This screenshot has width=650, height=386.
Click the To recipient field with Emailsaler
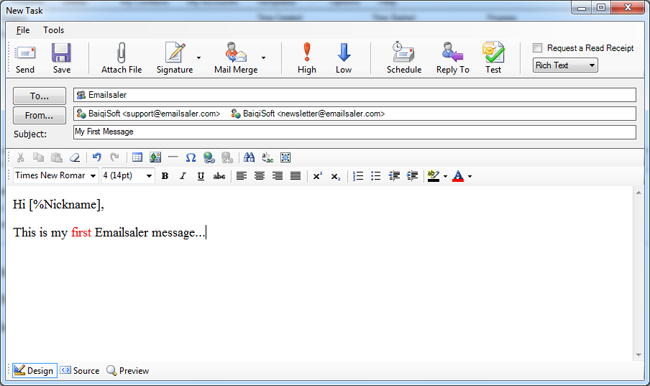(x=355, y=95)
